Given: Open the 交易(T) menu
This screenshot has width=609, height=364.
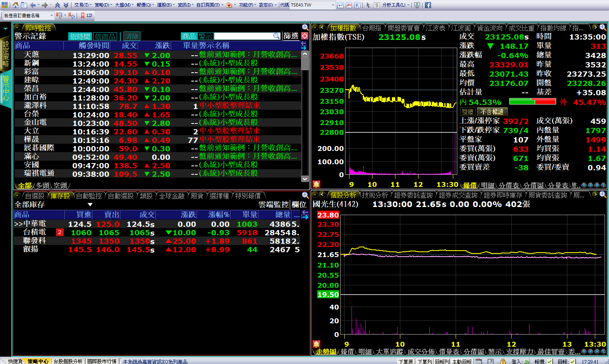Looking at the screenshot, I should coord(82,5).
